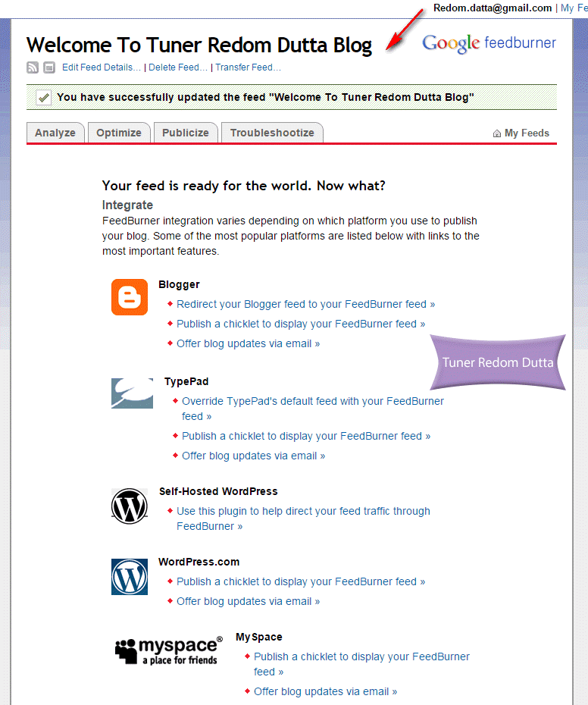The width and height of the screenshot is (588, 705).
Task: Click the MySpace heading text
Action: 259,637
